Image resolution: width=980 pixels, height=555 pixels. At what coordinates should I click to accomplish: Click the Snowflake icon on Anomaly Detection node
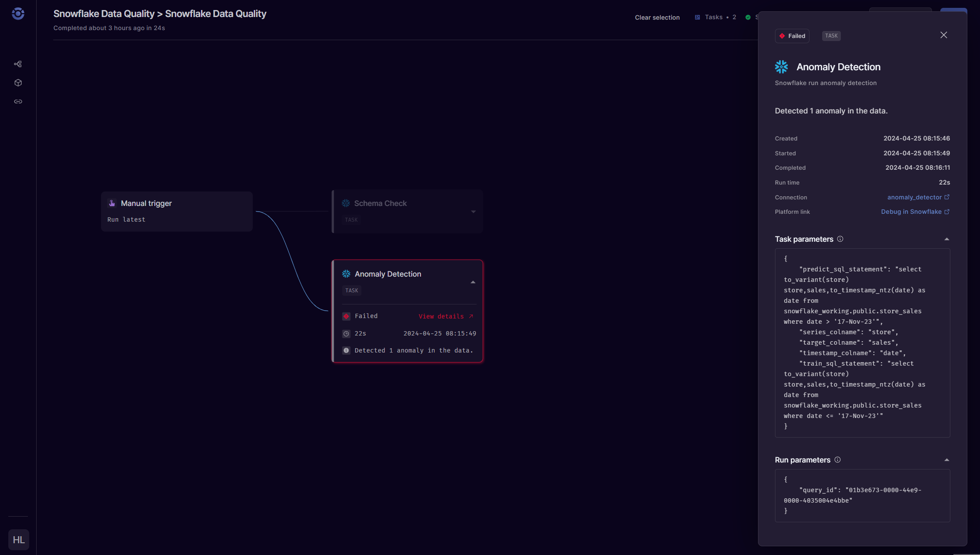coord(346,274)
